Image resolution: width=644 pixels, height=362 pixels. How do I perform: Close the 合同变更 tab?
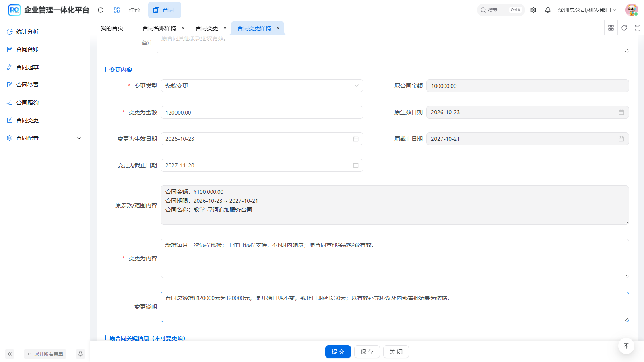225,28
